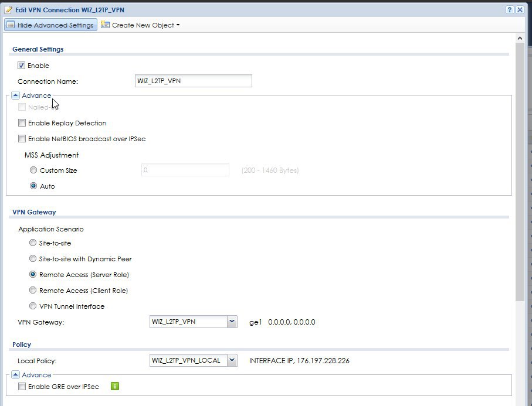This screenshot has width=532, height=406.
Task: Select Site-to-site with Dynamic Peer
Action: click(33, 258)
